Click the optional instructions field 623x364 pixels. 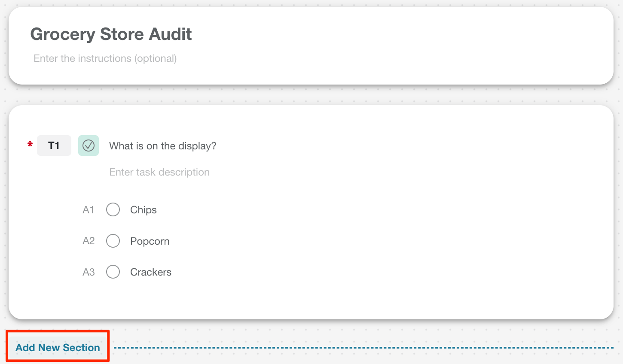pos(105,58)
